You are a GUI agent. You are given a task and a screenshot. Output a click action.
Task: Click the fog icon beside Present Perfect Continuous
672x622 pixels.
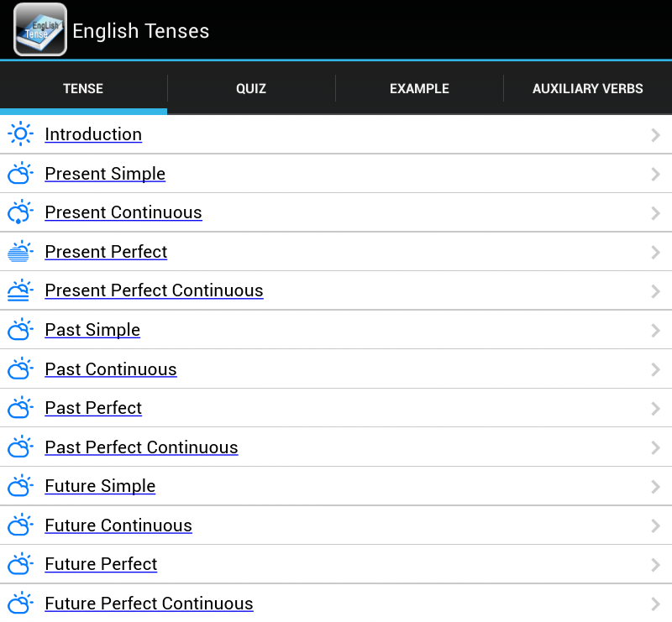point(20,290)
